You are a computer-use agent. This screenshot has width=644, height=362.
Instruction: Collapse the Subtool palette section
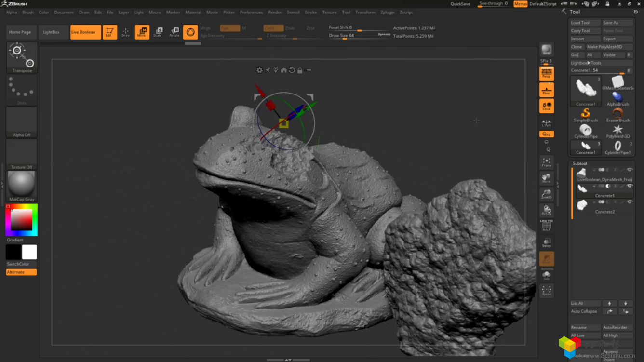point(580,163)
